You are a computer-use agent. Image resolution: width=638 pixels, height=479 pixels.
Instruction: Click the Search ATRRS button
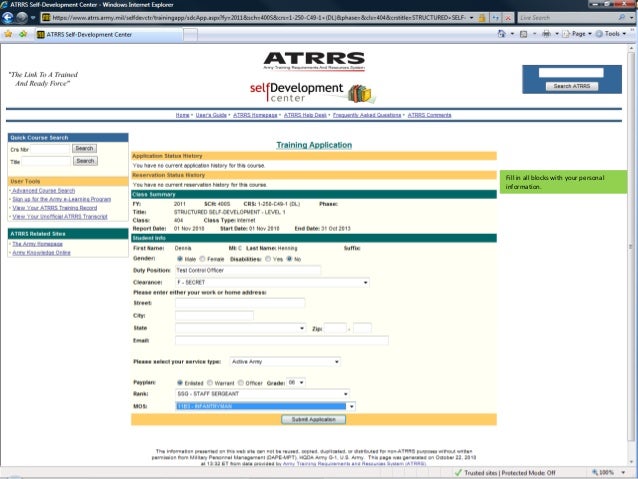pyautogui.click(x=572, y=86)
